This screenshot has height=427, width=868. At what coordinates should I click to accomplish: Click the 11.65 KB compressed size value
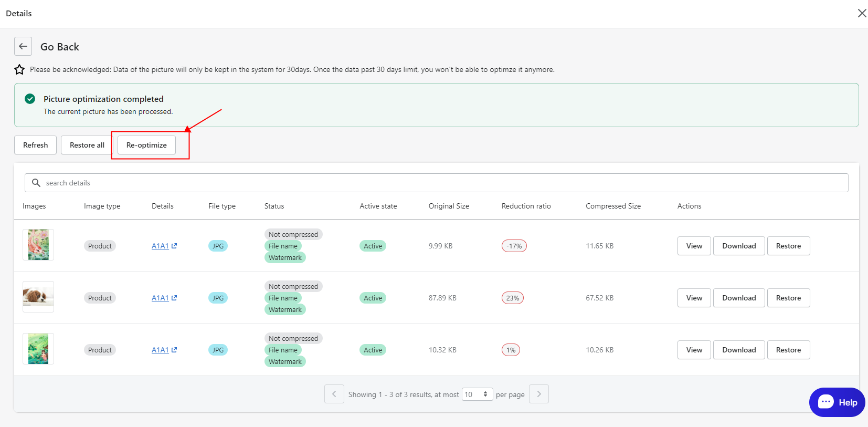coord(599,246)
